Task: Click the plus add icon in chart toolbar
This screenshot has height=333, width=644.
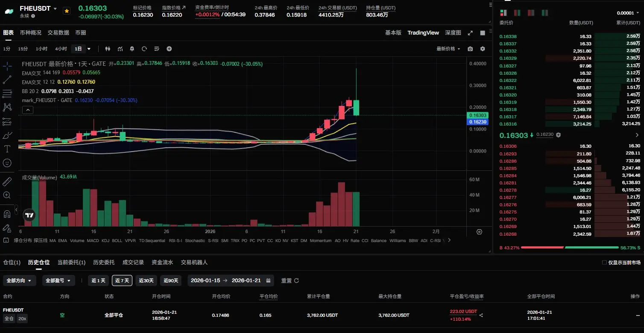Action: click(x=169, y=49)
